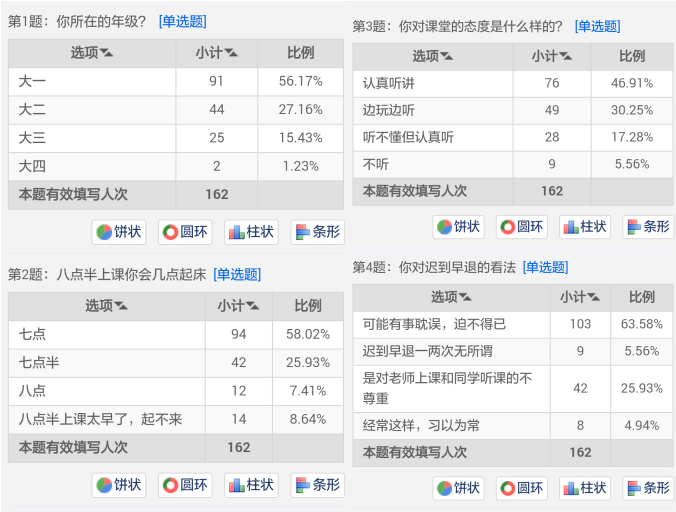The height and width of the screenshot is (512, 676).
Task: Show question 3 as 条形 bar chart
Action: pyautogui.click(x=648, y=227)
